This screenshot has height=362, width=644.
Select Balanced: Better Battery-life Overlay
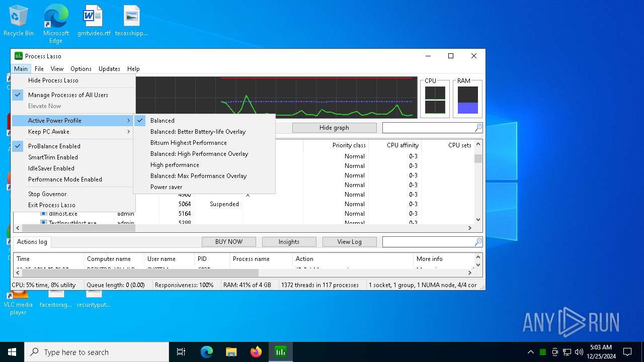(x=204, y=132)
